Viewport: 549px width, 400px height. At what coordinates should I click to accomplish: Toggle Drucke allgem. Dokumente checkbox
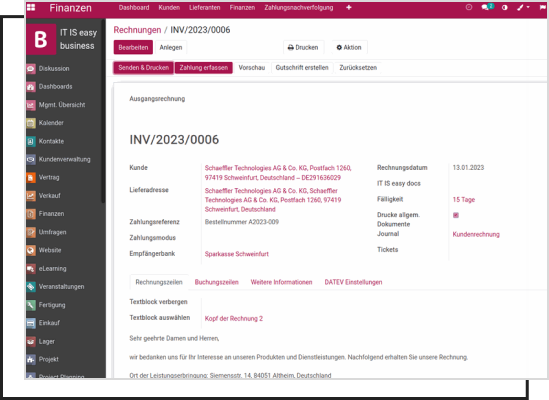pyautogui.click(x=456, y=215)
